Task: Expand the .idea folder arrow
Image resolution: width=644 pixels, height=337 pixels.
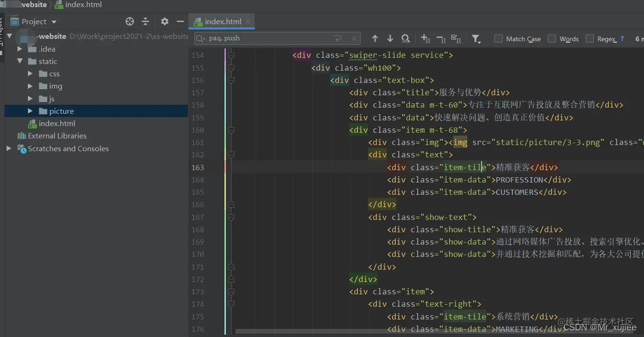Action: point(19,49)
